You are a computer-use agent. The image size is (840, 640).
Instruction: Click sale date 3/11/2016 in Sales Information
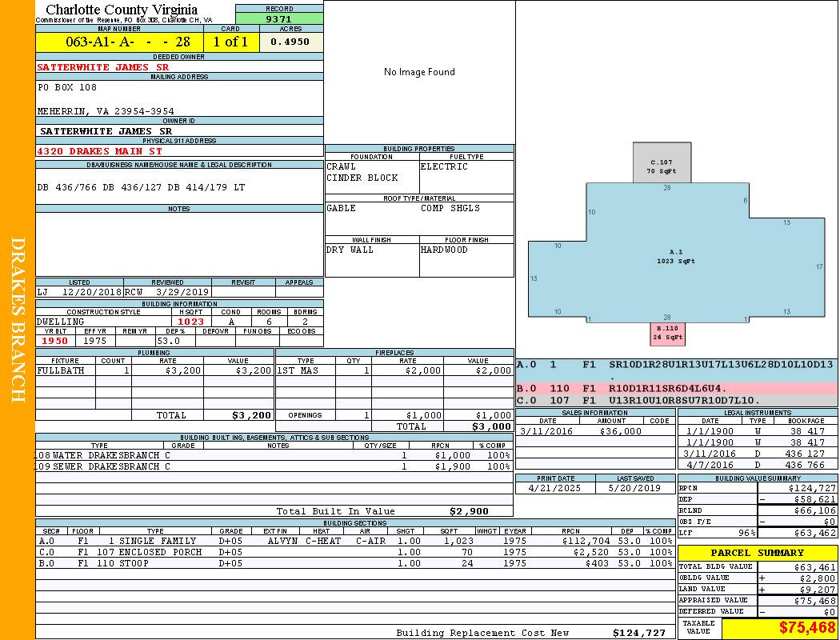[546, 432]
